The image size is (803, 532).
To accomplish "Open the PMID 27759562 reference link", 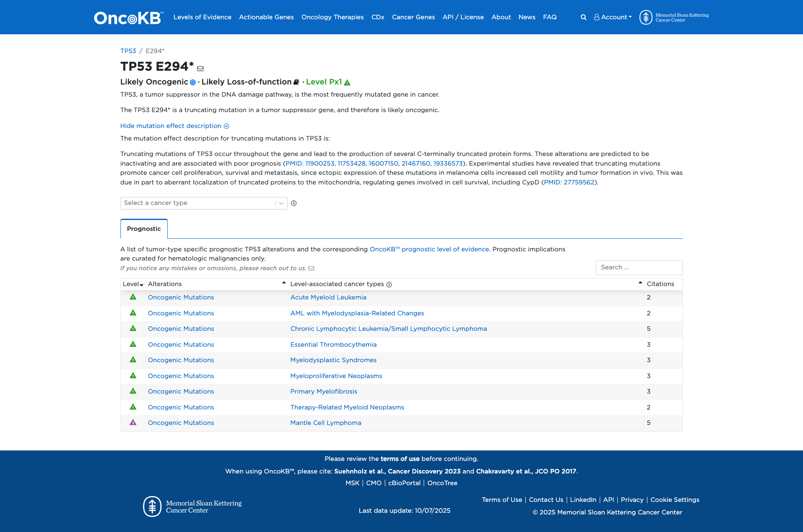I will (x=569, y=182).
